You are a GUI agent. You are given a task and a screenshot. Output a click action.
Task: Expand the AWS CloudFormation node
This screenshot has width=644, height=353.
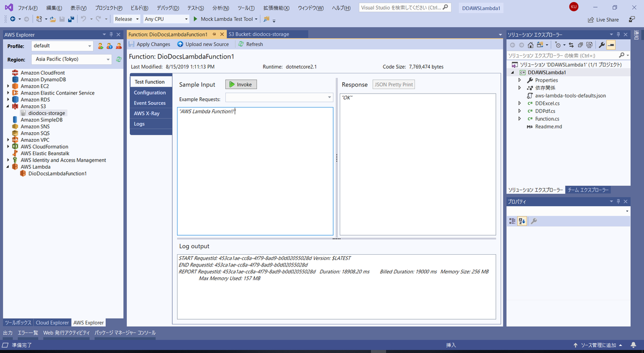coord(8,147)
